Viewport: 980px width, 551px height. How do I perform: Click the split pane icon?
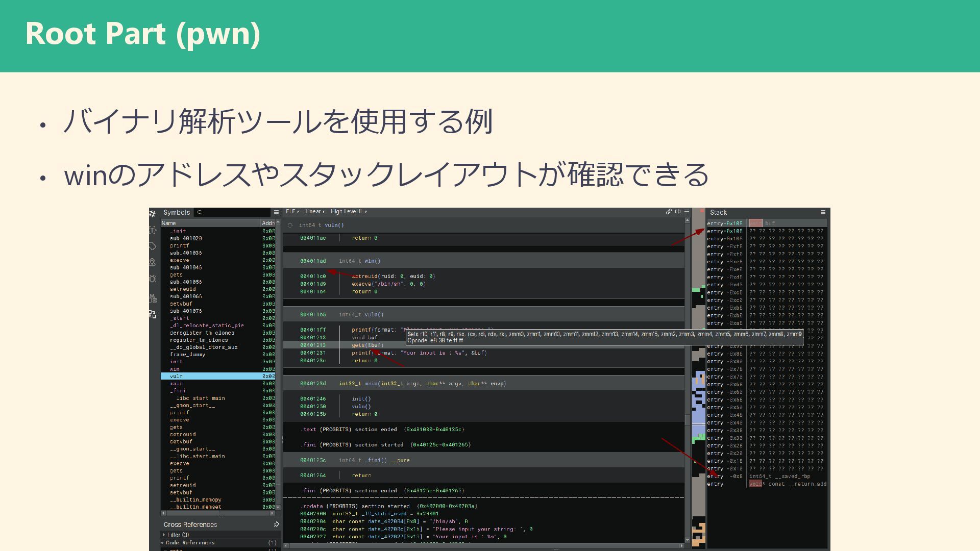point(677,211)
